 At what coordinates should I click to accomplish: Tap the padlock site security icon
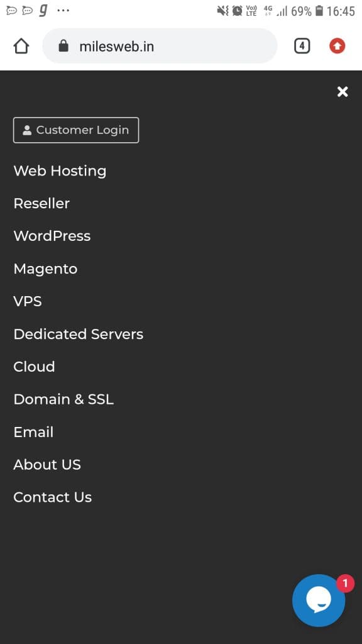click(x=63, y=45)
